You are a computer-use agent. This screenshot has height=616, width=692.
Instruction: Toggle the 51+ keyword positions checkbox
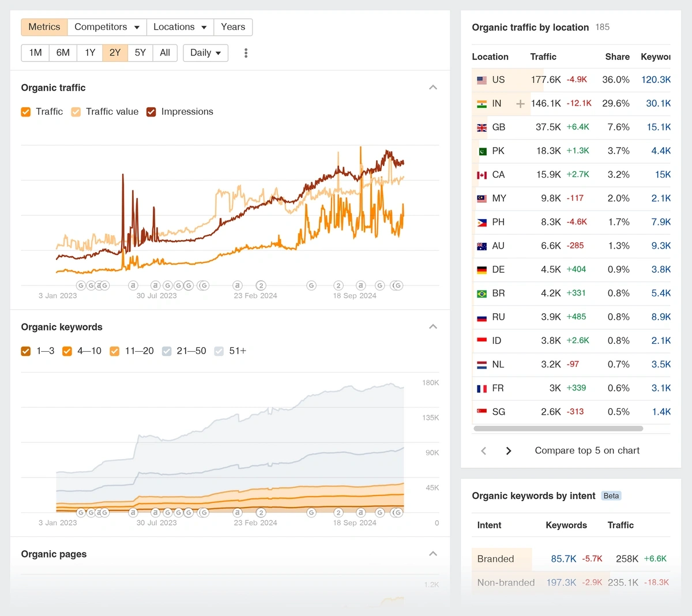point(219,351)
